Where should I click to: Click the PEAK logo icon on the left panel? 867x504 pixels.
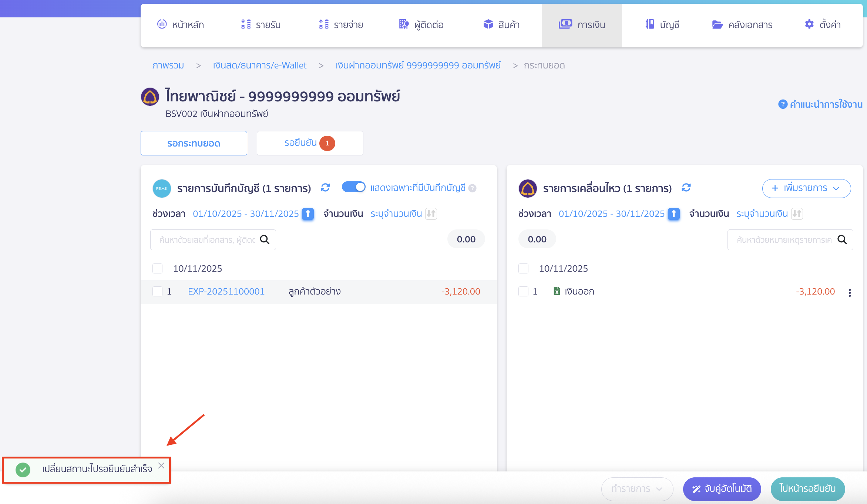click(161, 188)
